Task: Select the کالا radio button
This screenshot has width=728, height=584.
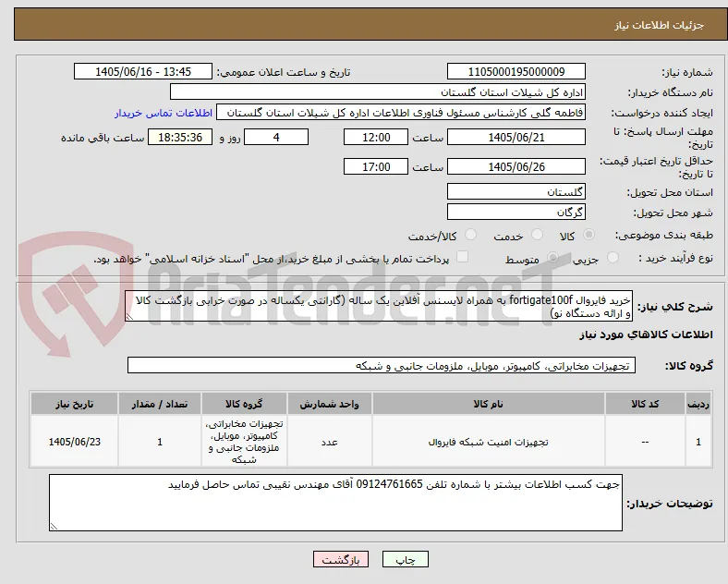Action: tap(588, 235)
